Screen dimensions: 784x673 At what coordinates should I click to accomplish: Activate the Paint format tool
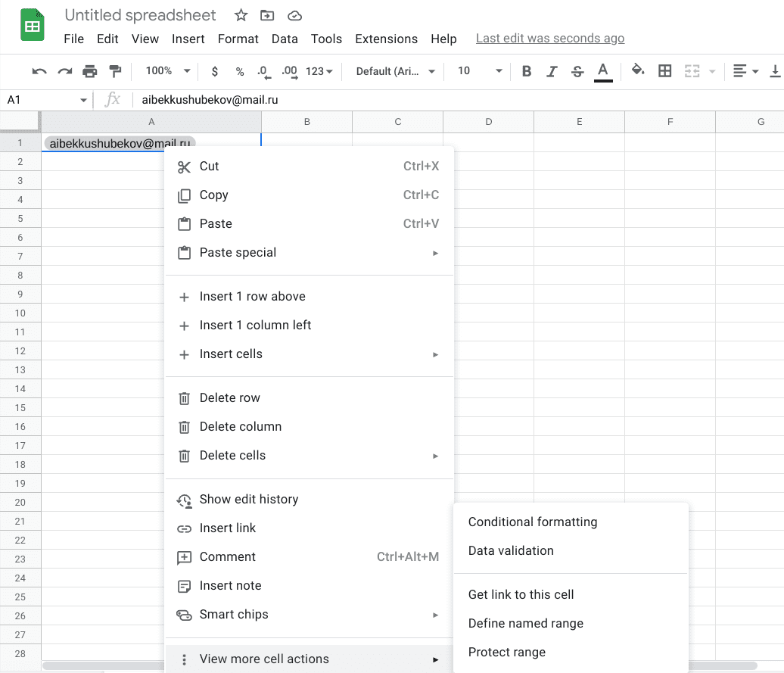point(116,71)
